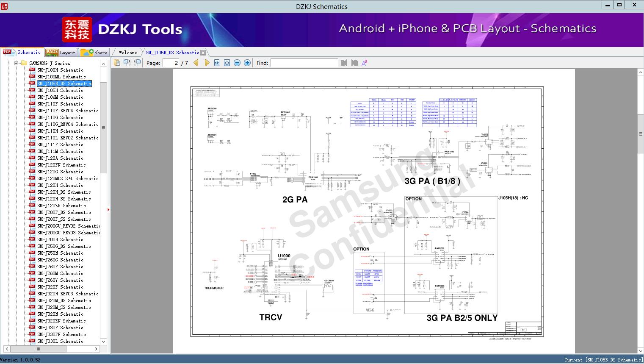644x364 pixels.
Task: Open SM-J330FN Schematic in tree
Action: point(61,334)
